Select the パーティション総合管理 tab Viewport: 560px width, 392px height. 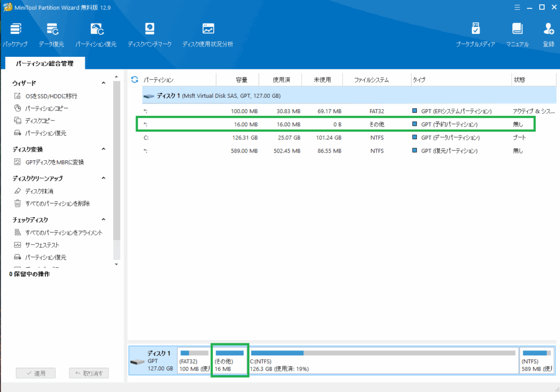pos(45,63)
